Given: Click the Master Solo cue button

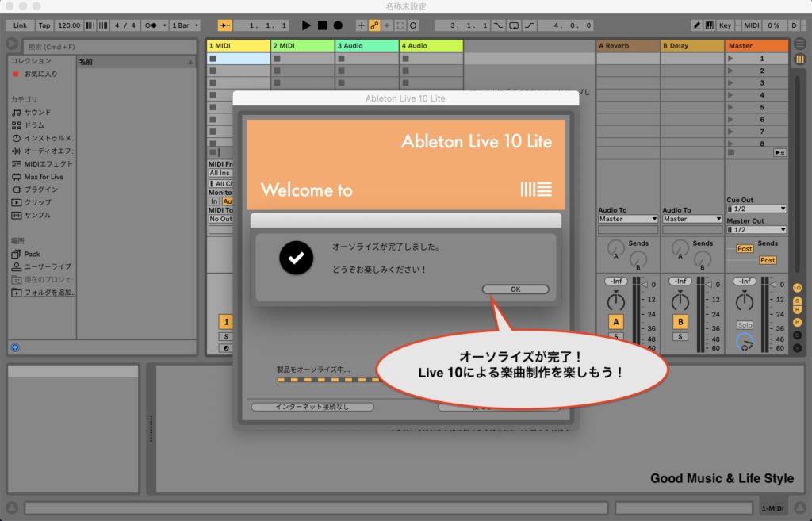Looking at the screenshot, I should point(745,325).
